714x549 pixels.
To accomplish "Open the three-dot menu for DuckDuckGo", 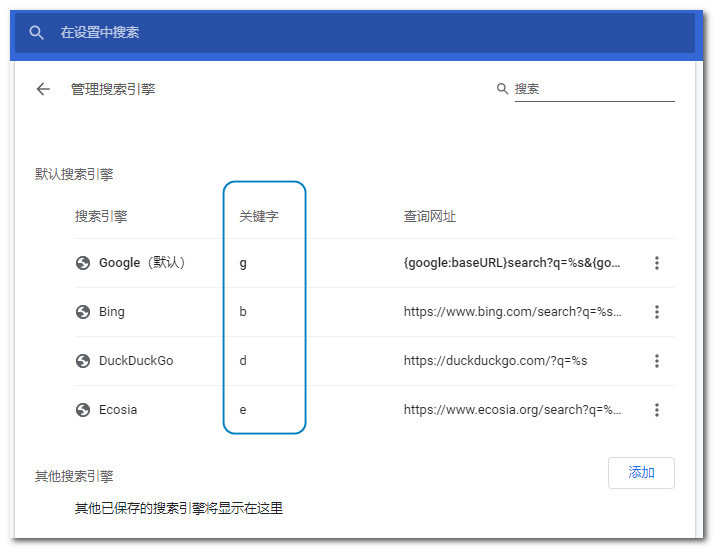I will (657, 361).
